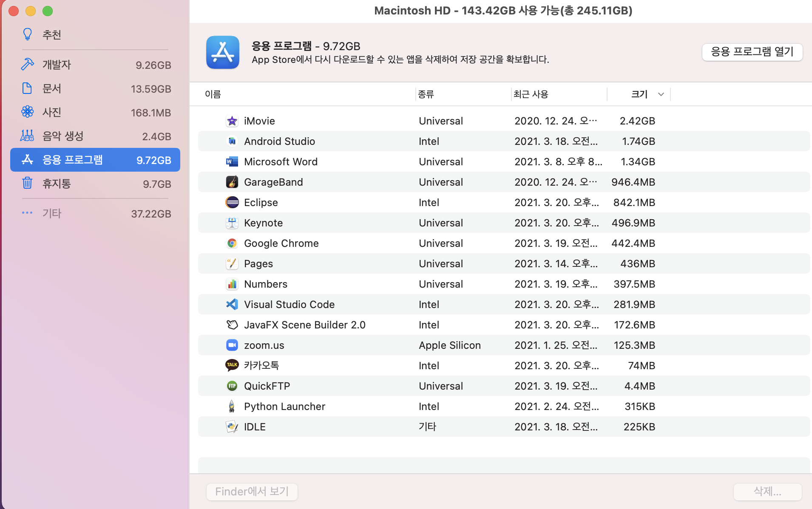This screenshot has width=812, height=509.
Task: Select the Numbers name text
Action: (266, 284)
